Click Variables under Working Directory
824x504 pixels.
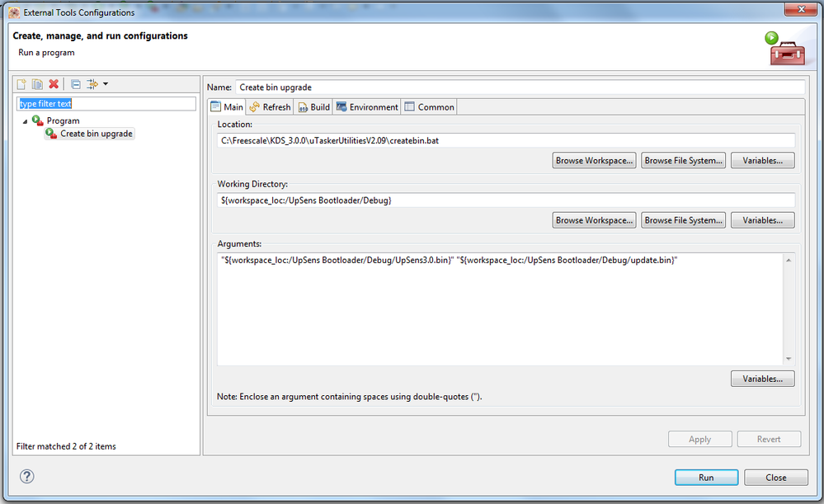(x=762, y=220)
